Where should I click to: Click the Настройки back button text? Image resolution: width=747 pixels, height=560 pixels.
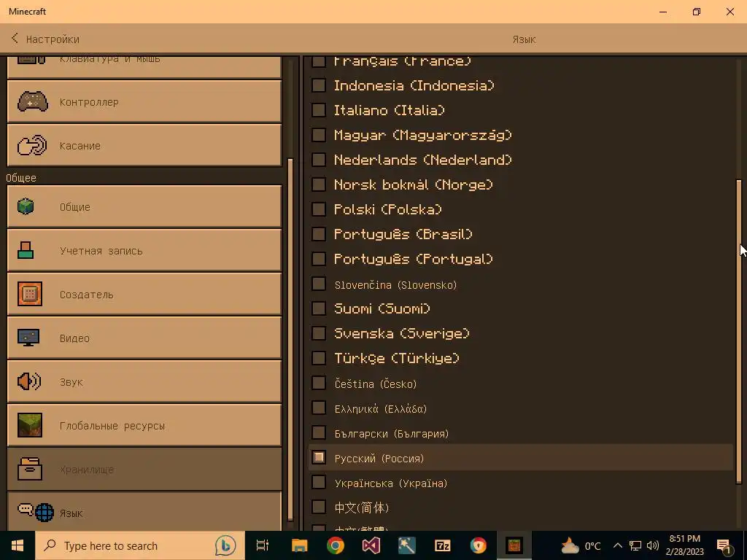click(x=53, y=39)
